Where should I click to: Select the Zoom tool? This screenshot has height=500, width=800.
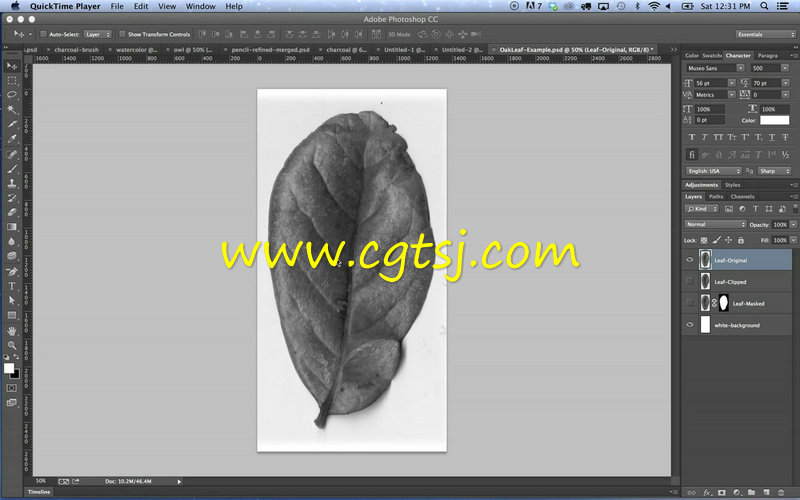tap(12, 345)
